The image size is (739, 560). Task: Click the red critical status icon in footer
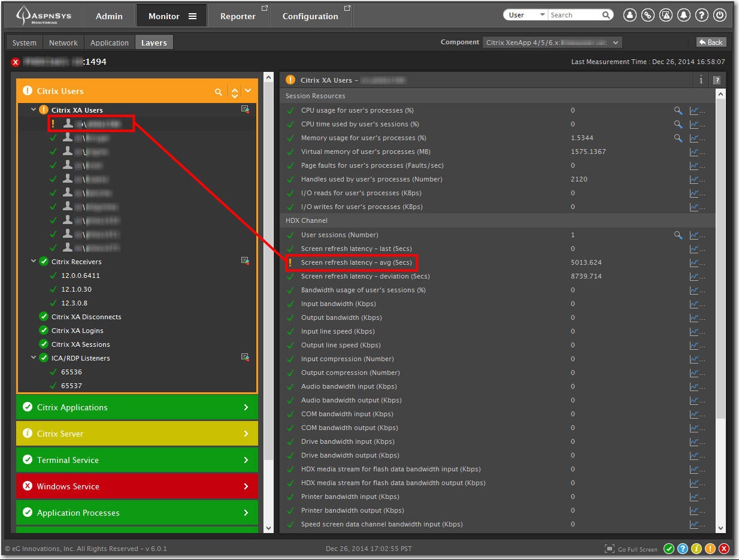(x=724, y=549)
